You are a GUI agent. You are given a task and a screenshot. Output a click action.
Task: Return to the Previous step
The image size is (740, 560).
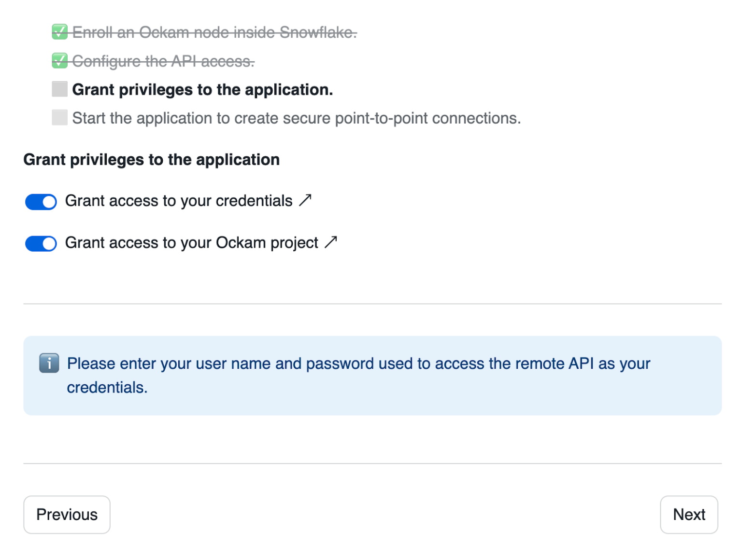click(x=67, y=515)
